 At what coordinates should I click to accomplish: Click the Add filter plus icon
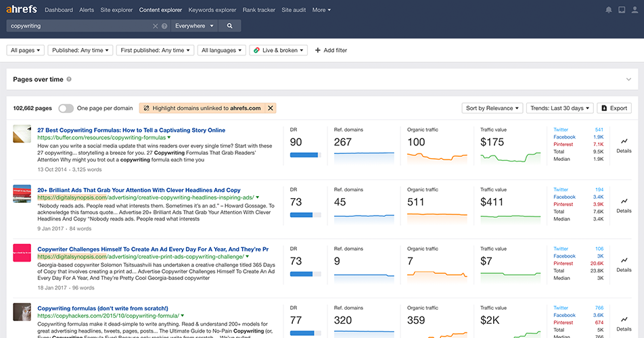coord(317,50)
